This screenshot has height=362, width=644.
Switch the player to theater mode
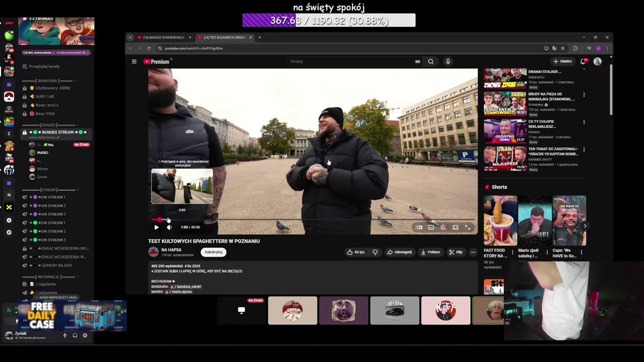click(455, 227)
